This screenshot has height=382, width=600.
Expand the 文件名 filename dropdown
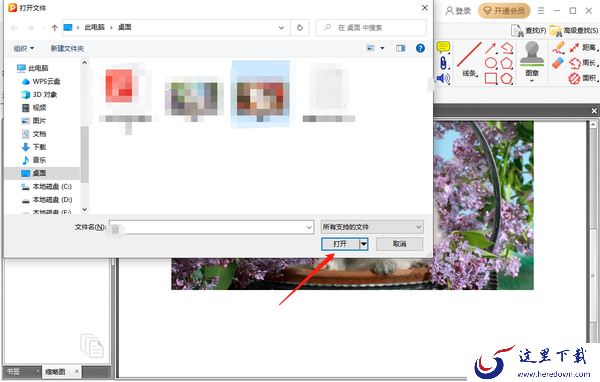tap(309, 227)
